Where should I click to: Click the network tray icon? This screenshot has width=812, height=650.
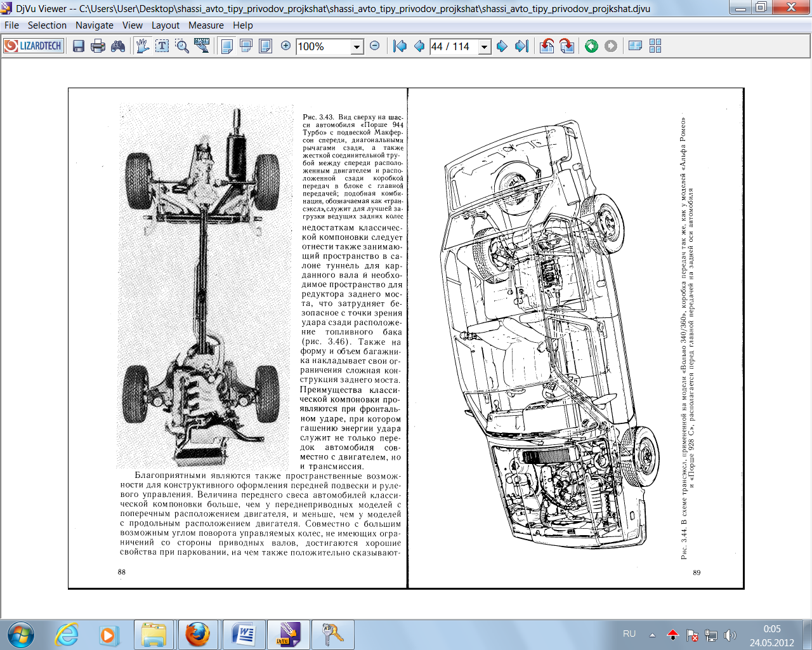click(x=711, y=634)
